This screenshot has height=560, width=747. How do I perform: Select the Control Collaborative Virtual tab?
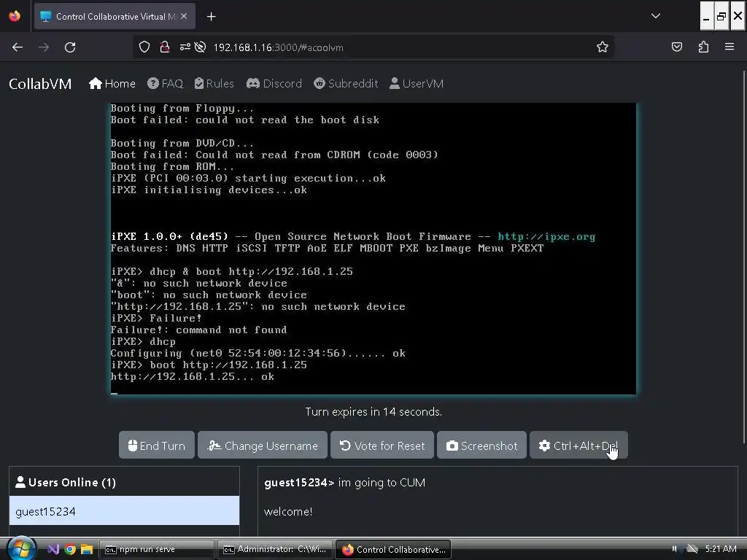tap(115, 16)
